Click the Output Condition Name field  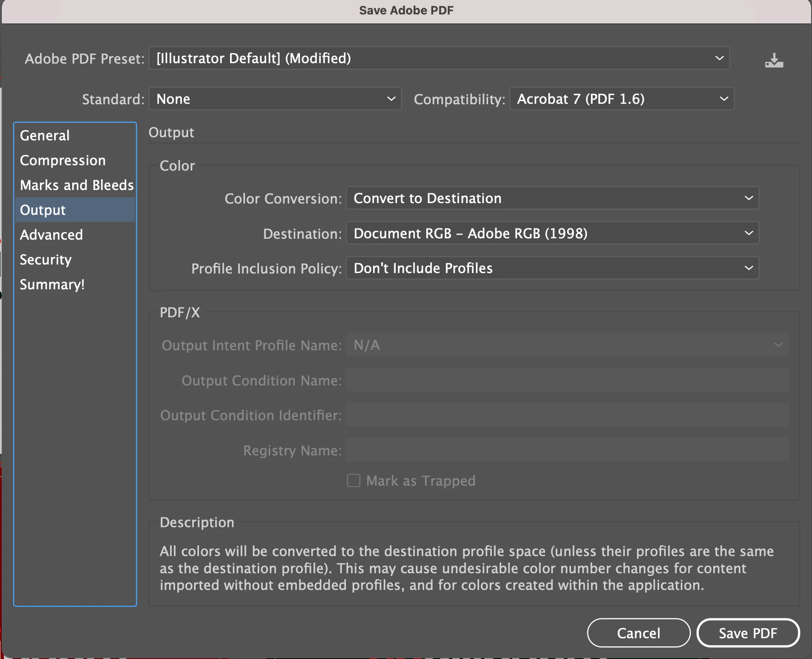point(567,380)
